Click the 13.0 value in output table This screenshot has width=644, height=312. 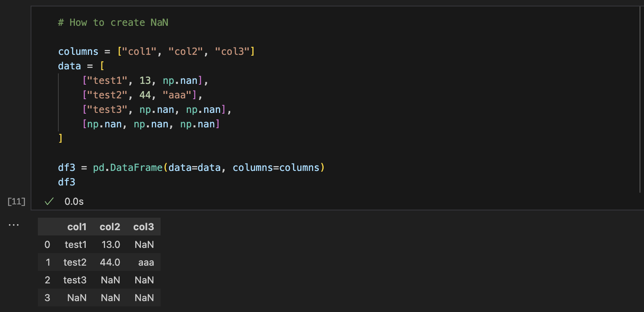click(x=111, y=245)
